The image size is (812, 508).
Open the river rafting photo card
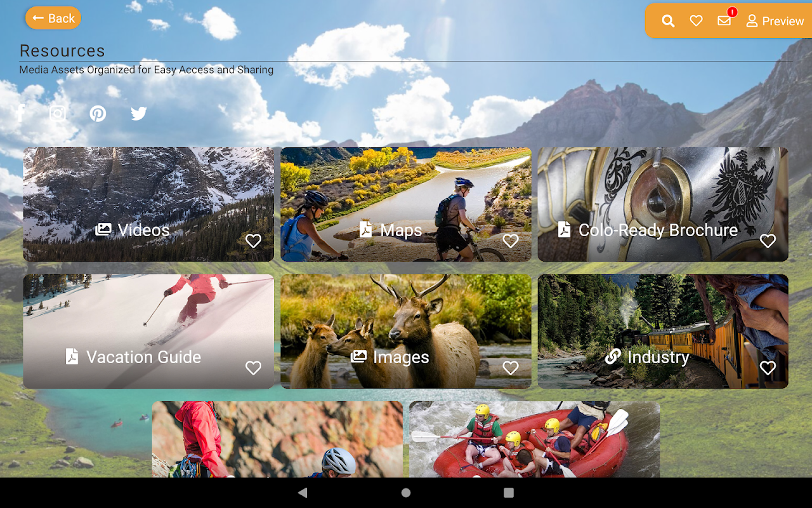(x=535, y=439)
